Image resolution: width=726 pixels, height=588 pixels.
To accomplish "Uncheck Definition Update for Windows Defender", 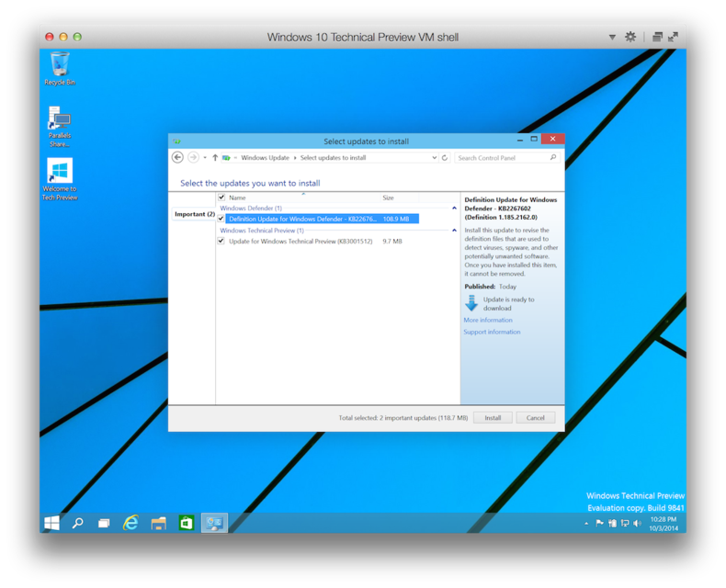I will (x=221, y=219).
